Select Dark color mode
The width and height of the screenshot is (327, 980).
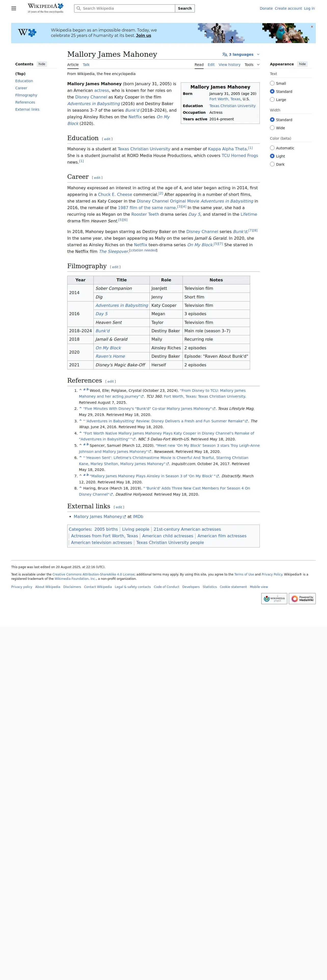tap(272, 164)
